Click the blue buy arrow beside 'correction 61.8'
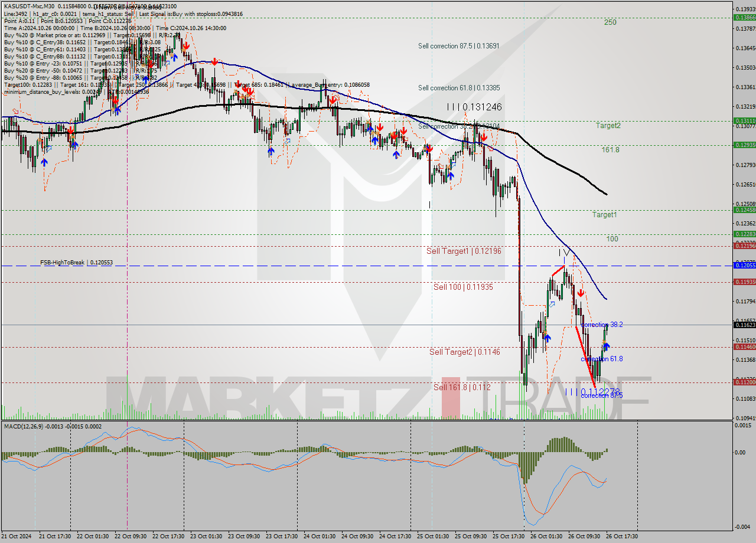756x543 pixels. [606, 347]
